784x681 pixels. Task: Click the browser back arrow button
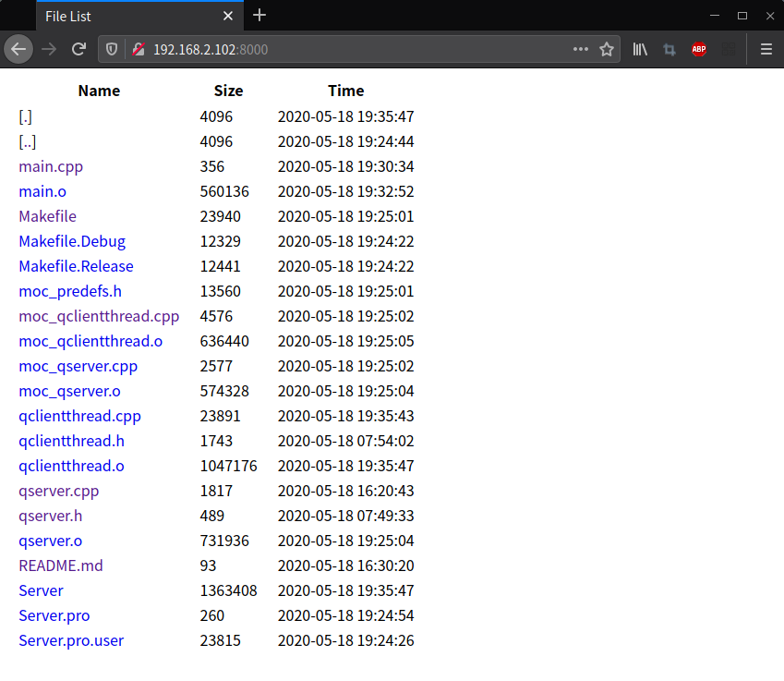(x=18, y=49)
